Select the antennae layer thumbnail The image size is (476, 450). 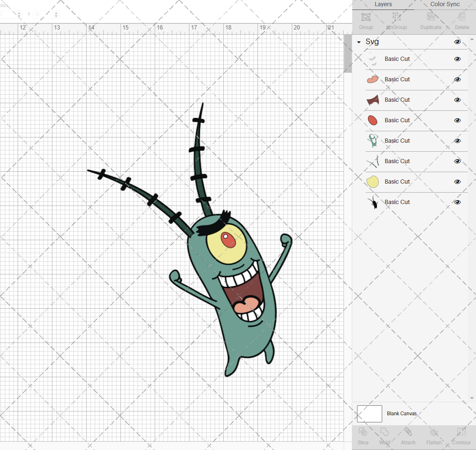[x=373, y=161]
